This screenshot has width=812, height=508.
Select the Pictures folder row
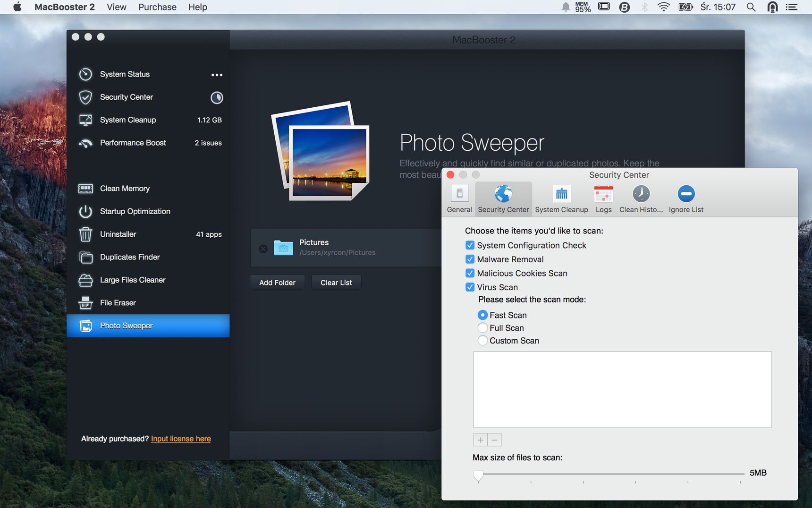346,248
